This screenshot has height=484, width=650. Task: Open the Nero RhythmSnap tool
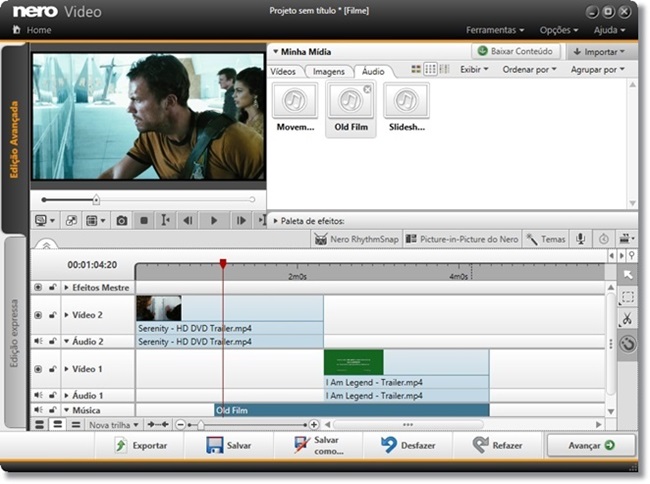[357, 239]
